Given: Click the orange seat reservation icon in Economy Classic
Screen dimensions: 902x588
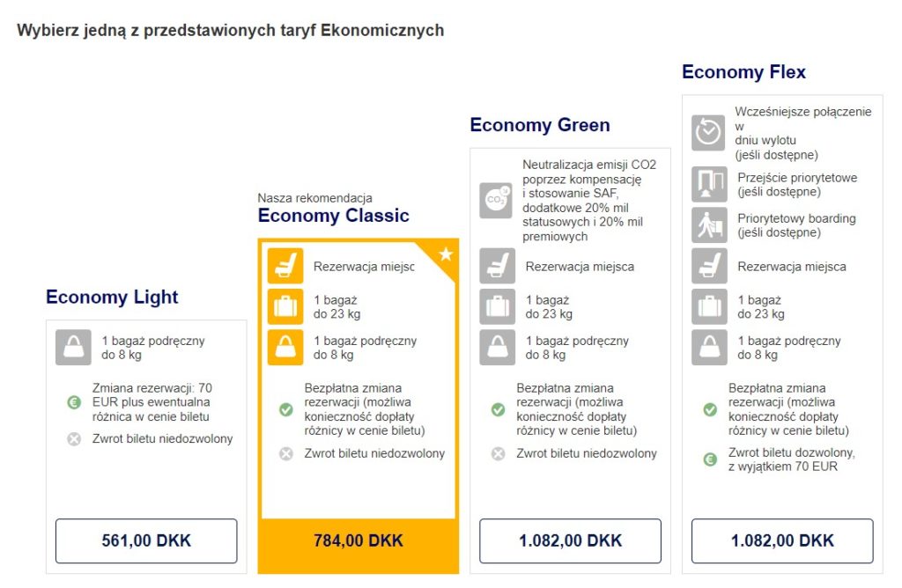Looking at the screenshot, I should click(x=285, y=266).
